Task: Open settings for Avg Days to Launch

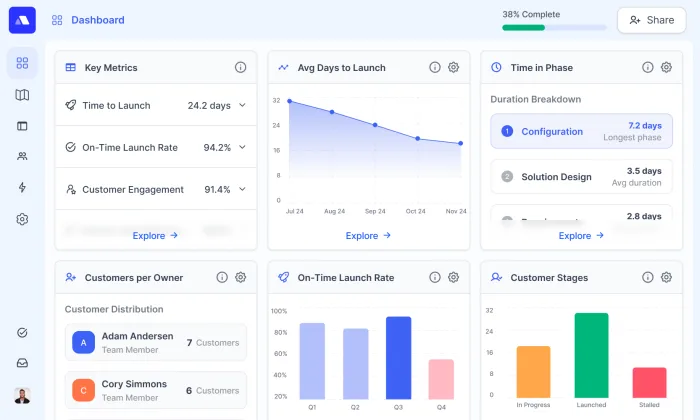Action: pyautogui.click(x=454, y=67)
